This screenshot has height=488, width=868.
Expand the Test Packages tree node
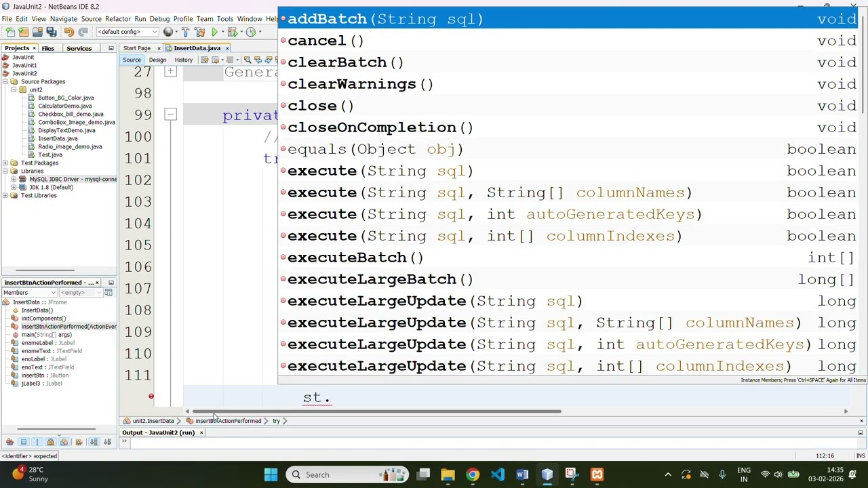click(x=5, y=163)
